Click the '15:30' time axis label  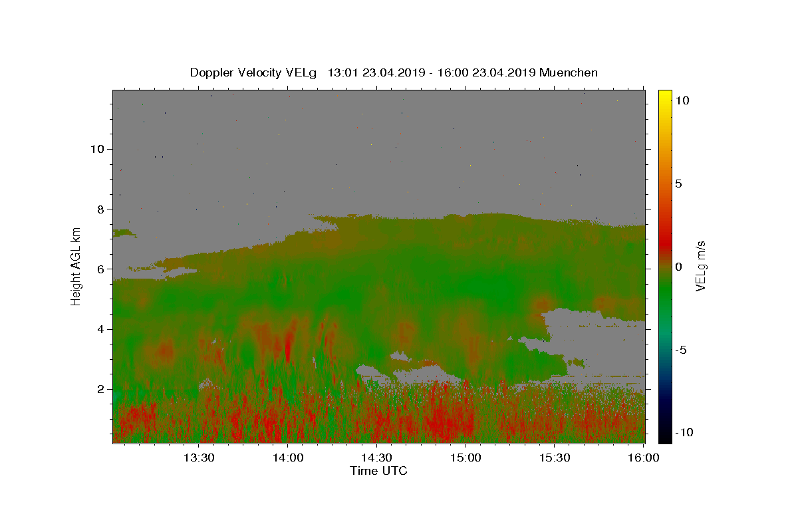pos(555,458)
